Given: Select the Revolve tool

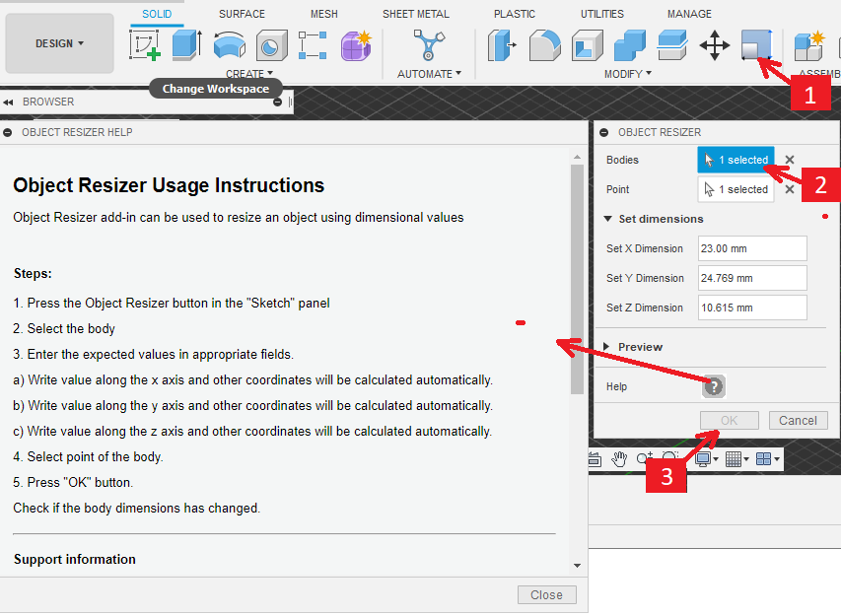Looking at the screenshot, I should click(x=230, y=45).
